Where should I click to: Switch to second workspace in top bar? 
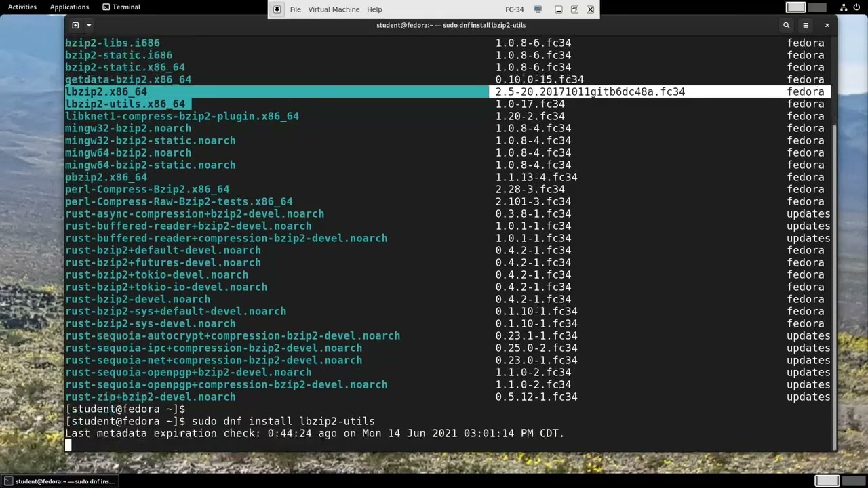click(818, 7)
